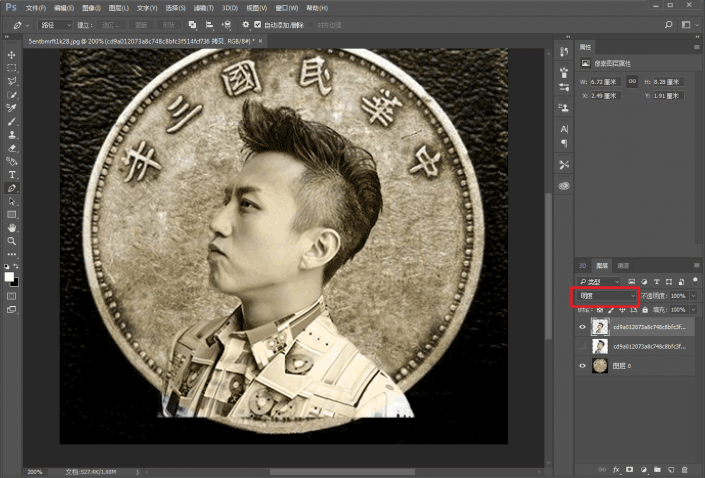
Task: Filter layers by type layer icon
Action: [656, 281]
